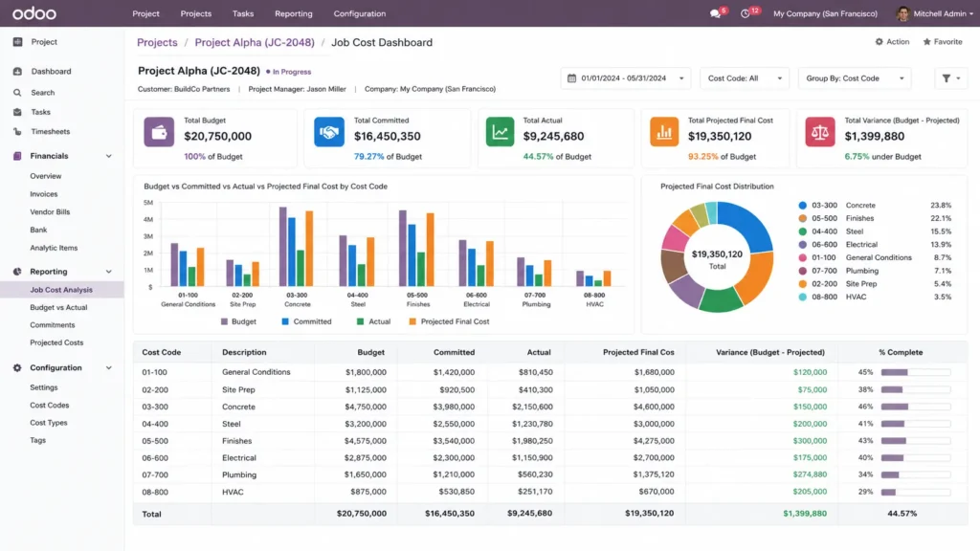Sort by % Complete column header
The width and height of the screenshot is (980, 551).
click(900, 352)
